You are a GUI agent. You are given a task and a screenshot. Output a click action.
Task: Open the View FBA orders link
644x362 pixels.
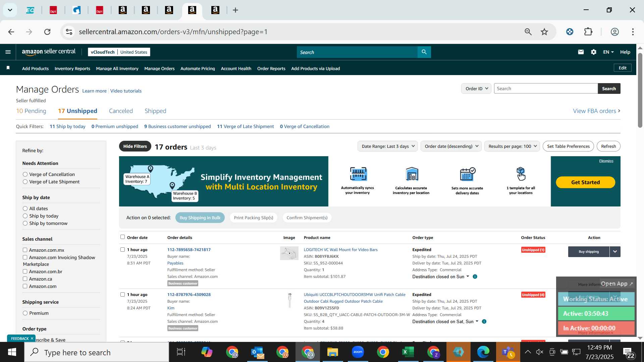coord(597,111)
